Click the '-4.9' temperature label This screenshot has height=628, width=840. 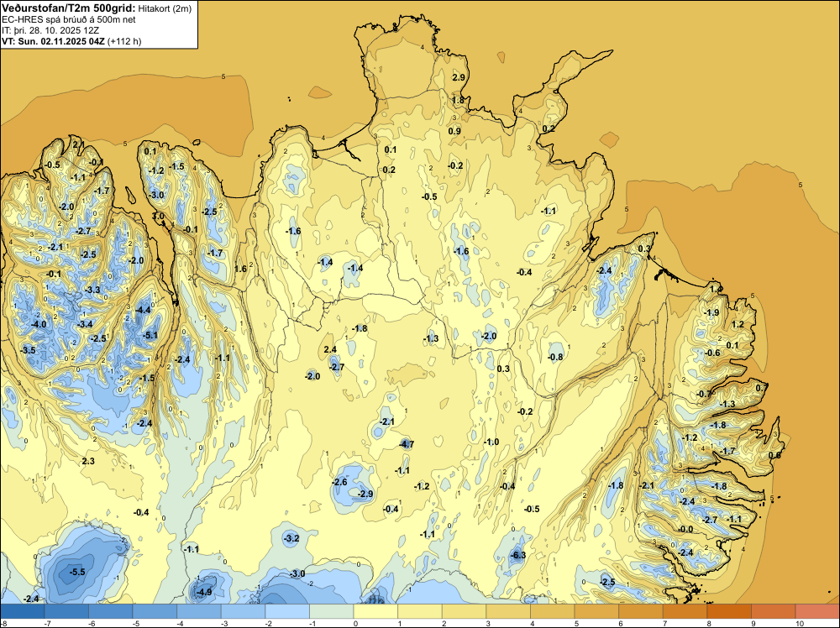tap(204, 592)
